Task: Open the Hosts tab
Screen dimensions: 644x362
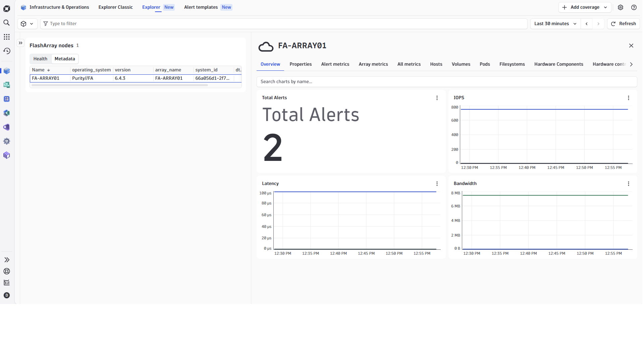Action: 436,64
